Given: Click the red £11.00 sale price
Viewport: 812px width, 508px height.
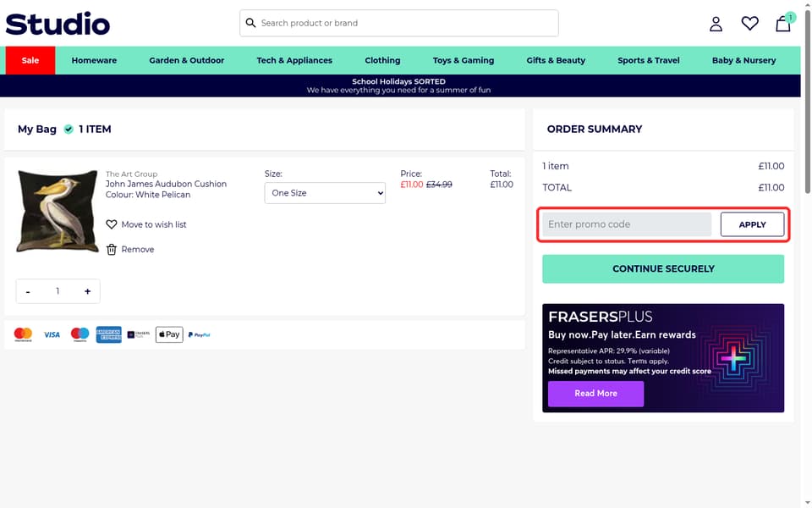Looking at the screenshot, I should tap(412, 185).
